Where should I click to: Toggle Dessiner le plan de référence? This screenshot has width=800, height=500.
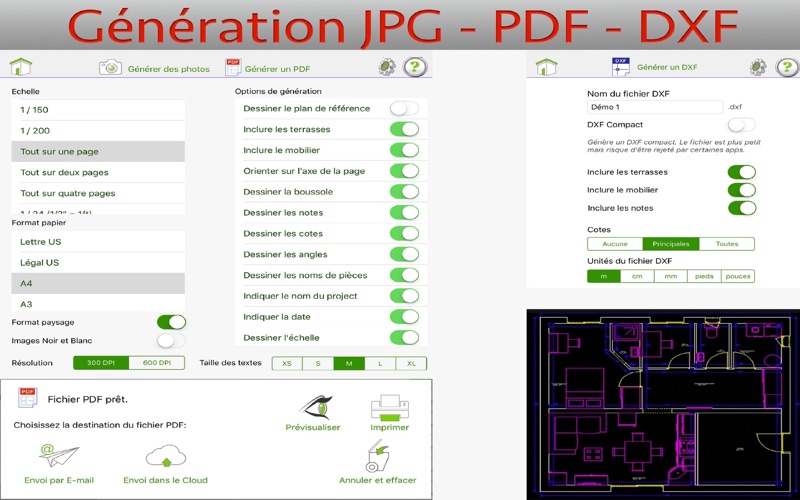point(404,108)
